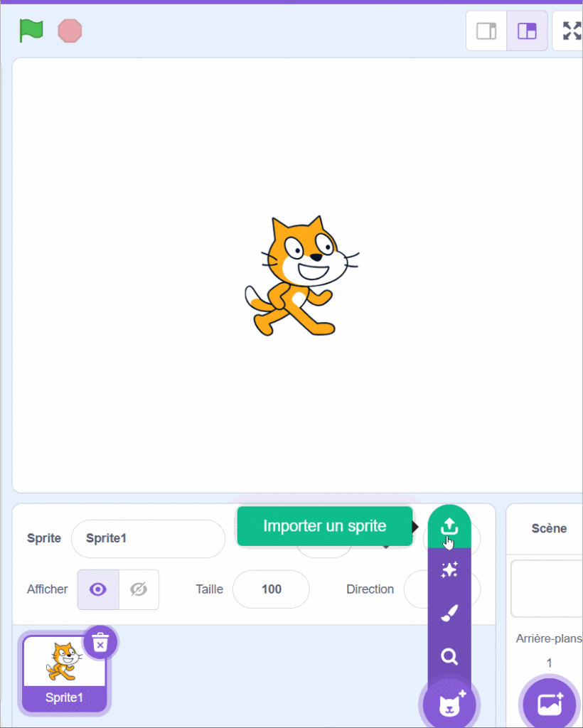This screenshot has width=583, height=728.
Task: Show the sprite with eye icon
Action: coord(98,589)
